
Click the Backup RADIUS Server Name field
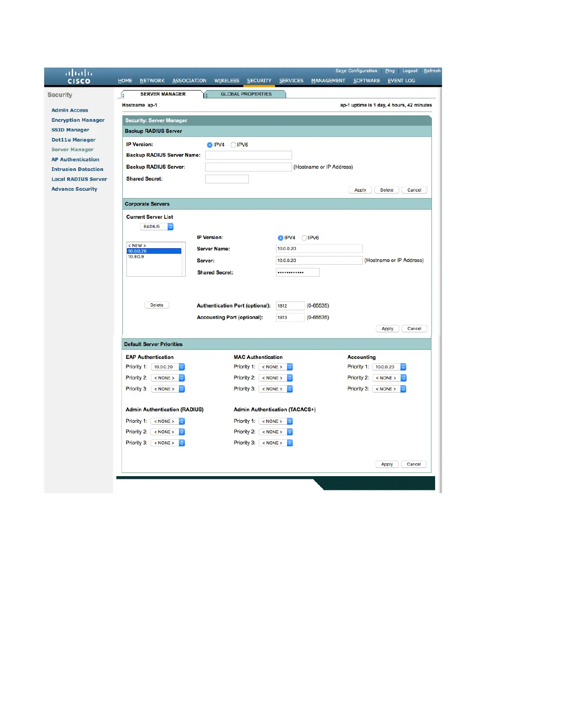pyautogui.click(x=248, y=155)
